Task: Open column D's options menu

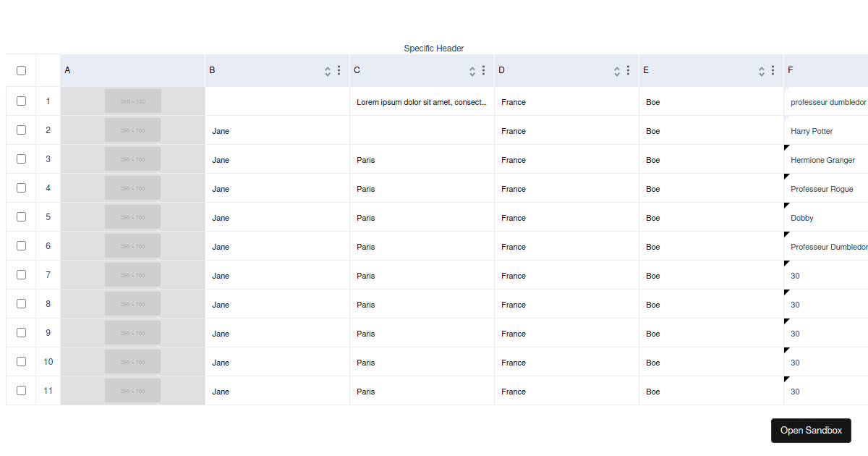Action: pyautogui.click(x=628, y=70)
